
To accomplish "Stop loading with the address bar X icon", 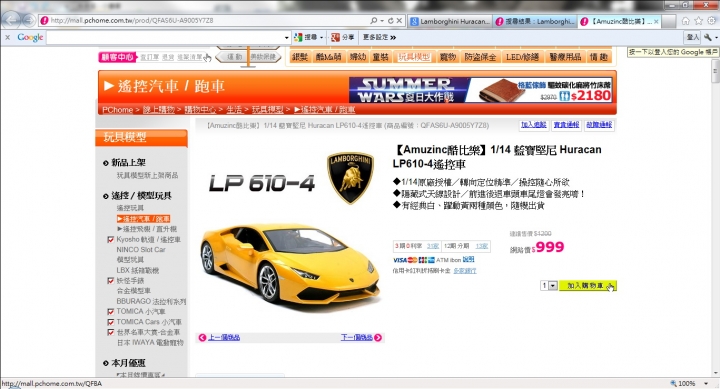I will (x=399, y=21).
